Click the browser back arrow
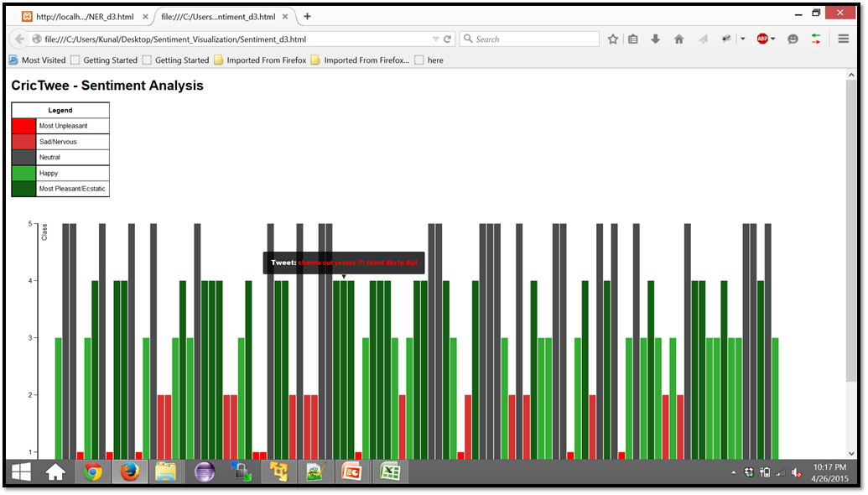Screen dimensions: 868x495 [x=19, y=39]
